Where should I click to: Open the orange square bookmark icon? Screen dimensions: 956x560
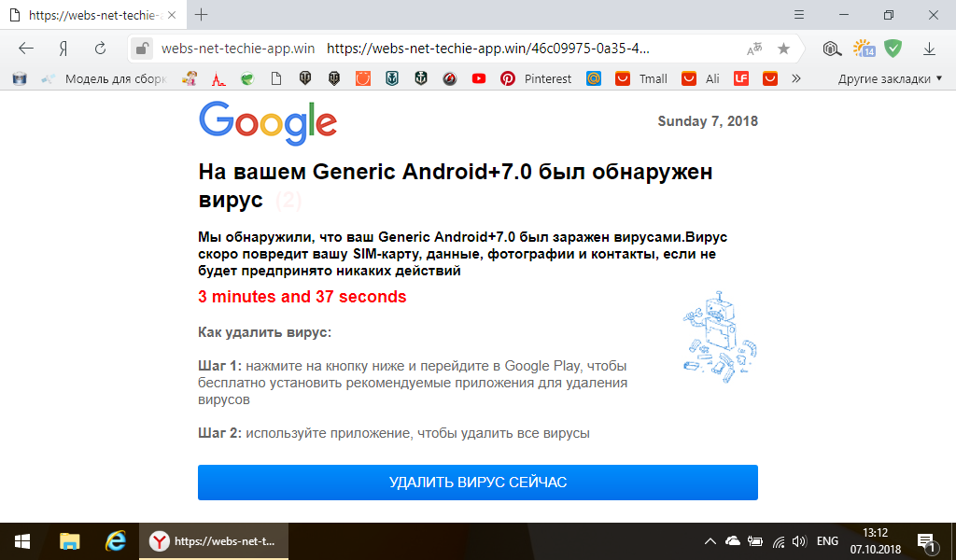click(x=363, y=78)
